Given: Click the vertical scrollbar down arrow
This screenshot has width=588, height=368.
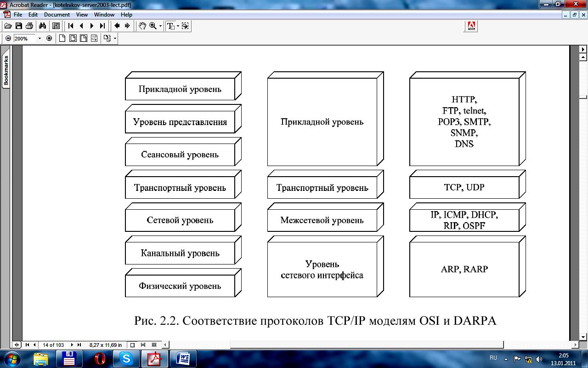Looking at the screenshot, I should (x=583, y=337).
